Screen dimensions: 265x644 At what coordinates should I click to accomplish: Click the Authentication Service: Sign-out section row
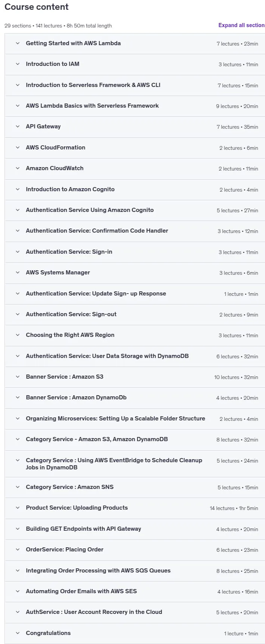(135, 315)
